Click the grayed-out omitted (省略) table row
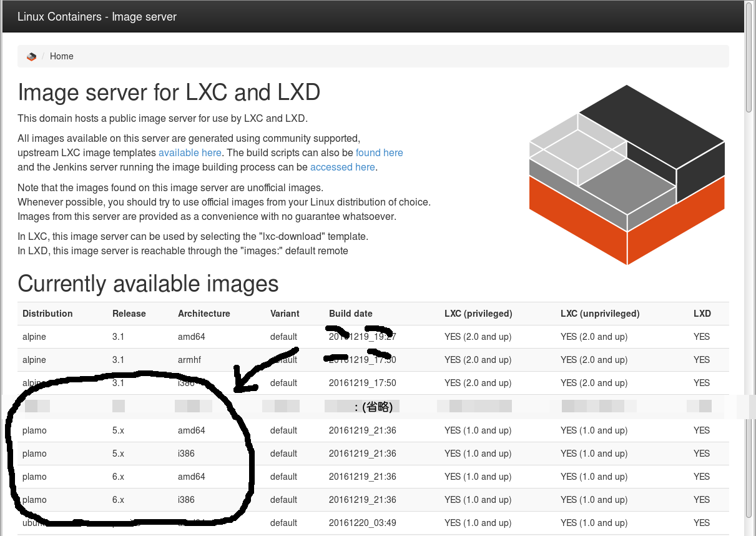Image resolution: width=756 pixels, height=536 pixels. tap(375, 406)
